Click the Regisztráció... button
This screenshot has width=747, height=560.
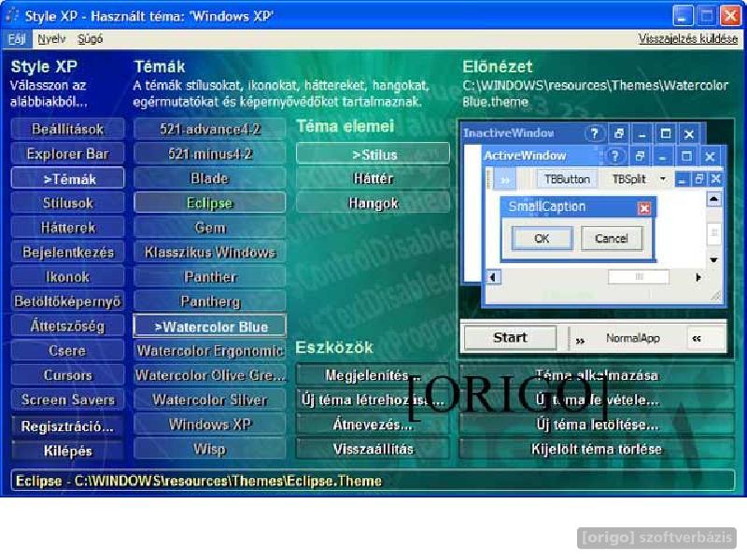click(x=67, y=427)
